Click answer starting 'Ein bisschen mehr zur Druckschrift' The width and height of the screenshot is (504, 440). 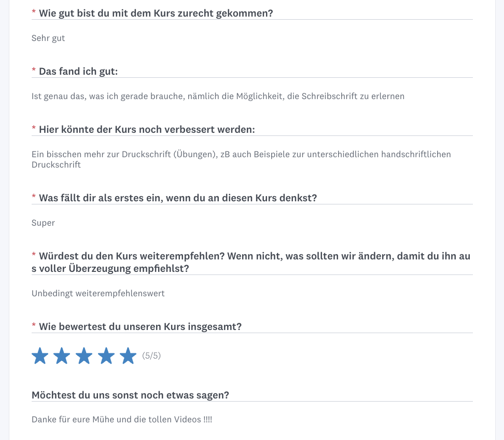[241, 154]
